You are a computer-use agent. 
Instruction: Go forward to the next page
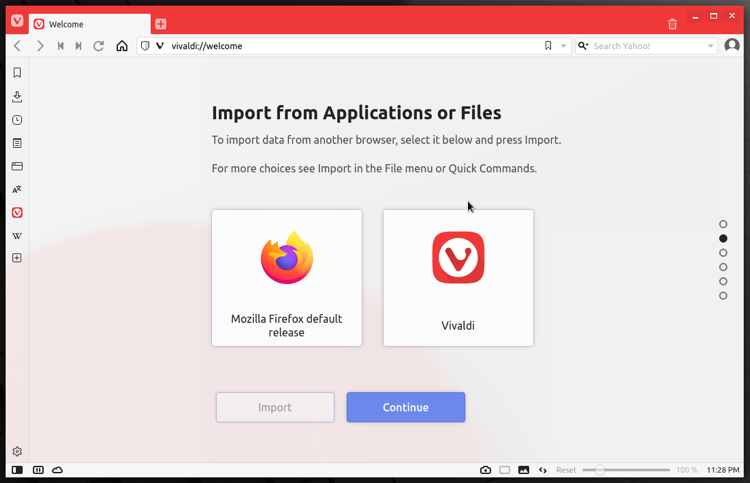click(x=40, y=46)
